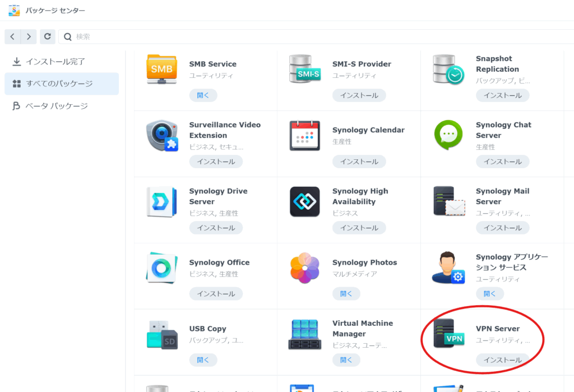Install Synology Office
Viewport: 574px width, 392px height.
pos(216,294)
